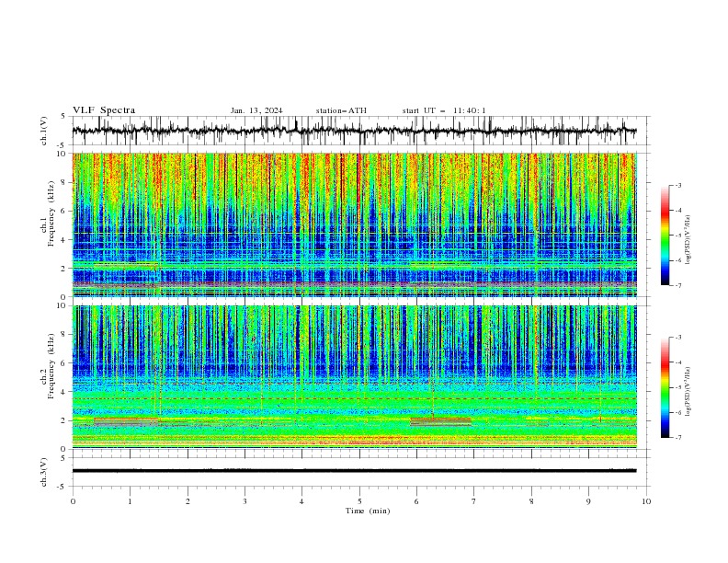Click the 'VLF Spectra' title text
Screen dimensions: 728x563
[x=104, y=110]
